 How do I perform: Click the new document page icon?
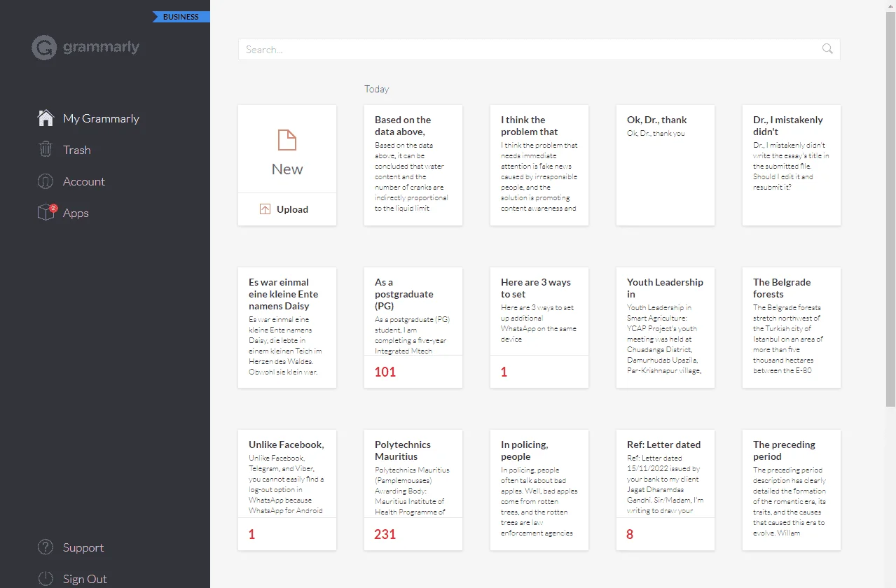point(287,140)
